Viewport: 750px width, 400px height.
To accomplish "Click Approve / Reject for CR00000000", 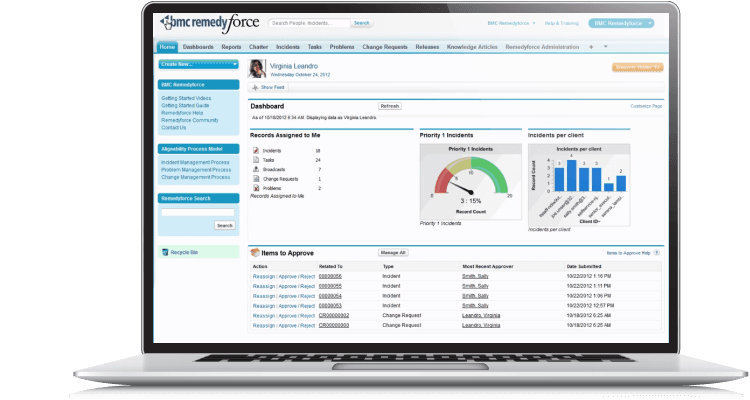I will (x=297, y=325).
